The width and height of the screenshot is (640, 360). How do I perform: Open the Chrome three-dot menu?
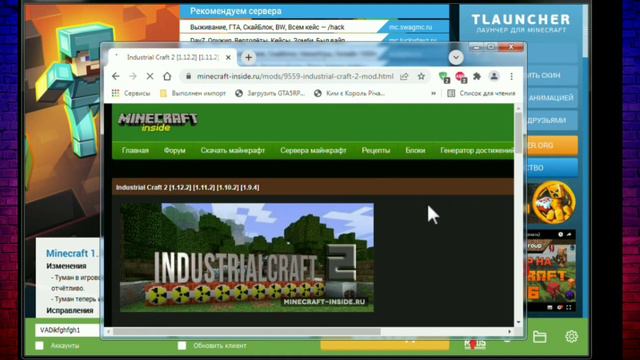click(x=511, y=76)
